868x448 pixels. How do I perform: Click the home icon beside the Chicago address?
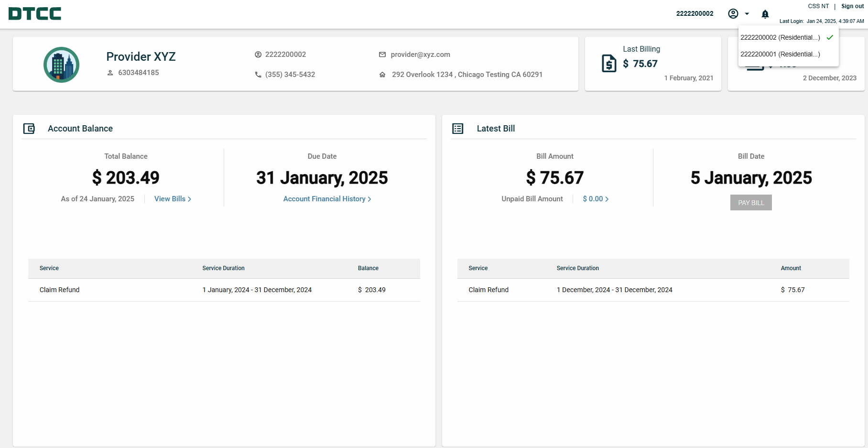pyautogui.click(x=382, y=75)
